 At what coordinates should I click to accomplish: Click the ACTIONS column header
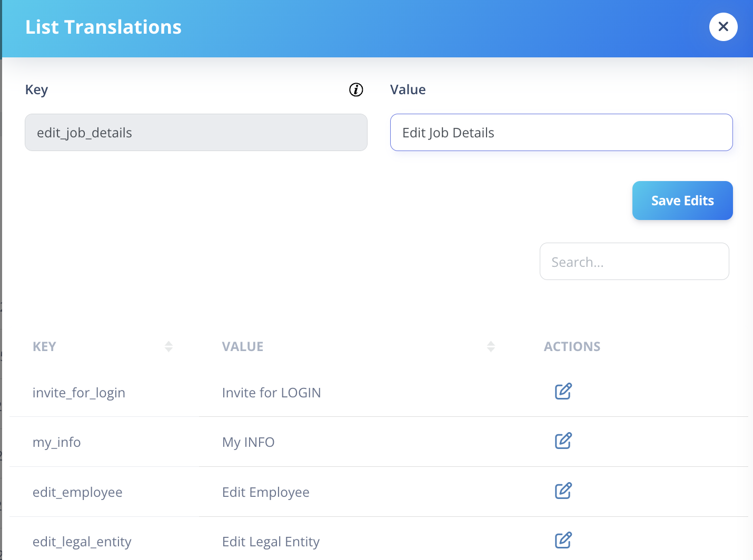pyautogui.click(x=572, y=347)
